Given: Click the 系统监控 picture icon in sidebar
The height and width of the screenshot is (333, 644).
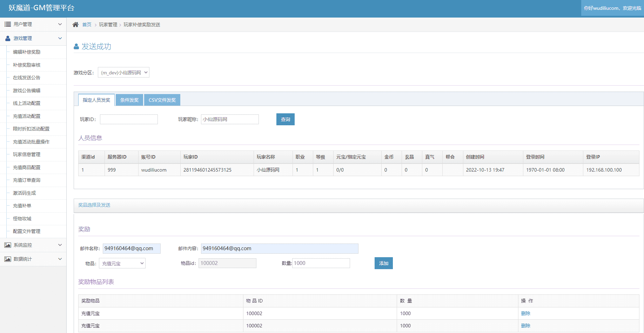Looking at the screenshot, I should click(x=7, y=245).
